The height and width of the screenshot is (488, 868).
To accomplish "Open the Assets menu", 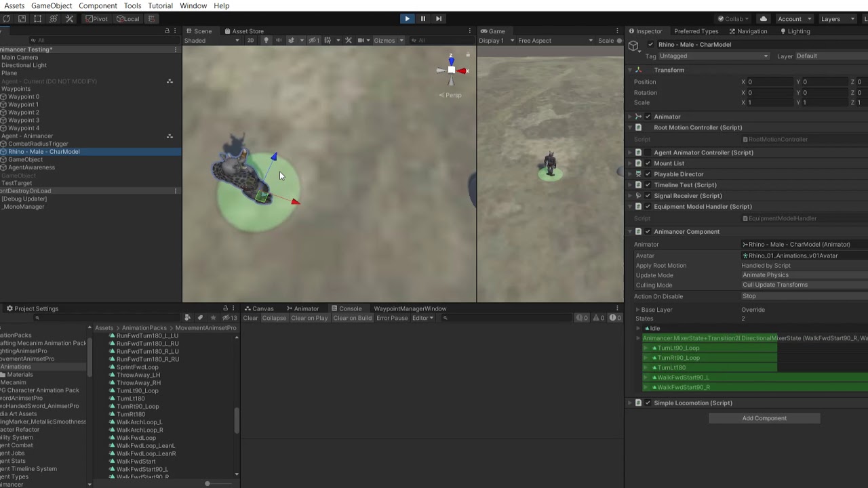I will (14, 5).
